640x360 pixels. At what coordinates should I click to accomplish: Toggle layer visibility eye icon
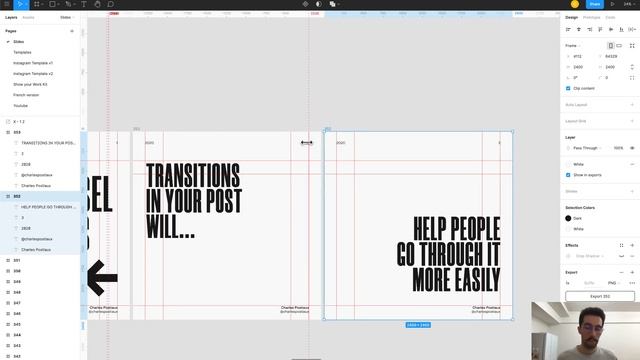(x=632, y=148)
